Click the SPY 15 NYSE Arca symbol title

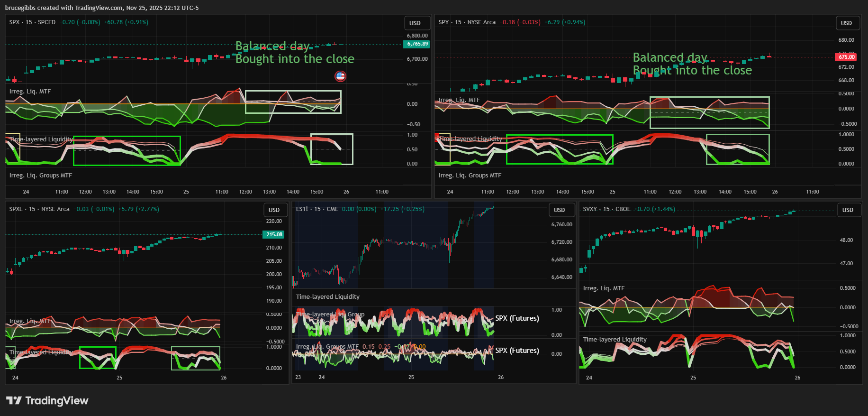point(467,22)
